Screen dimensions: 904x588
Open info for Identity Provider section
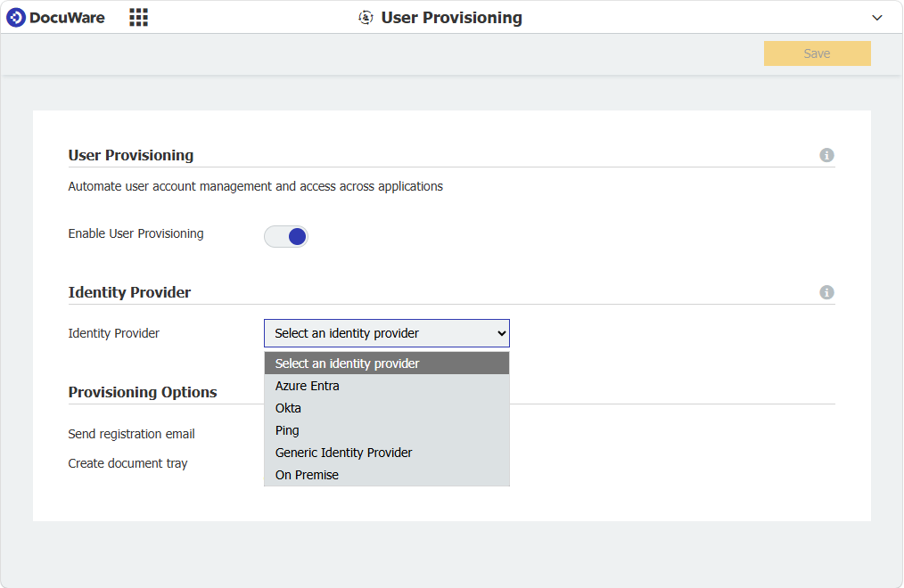(826, 292)
